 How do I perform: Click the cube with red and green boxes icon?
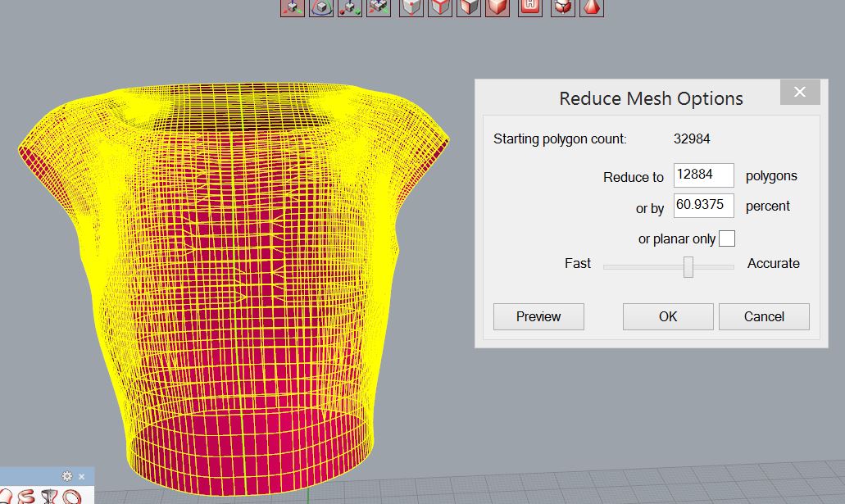click(350, 7)
